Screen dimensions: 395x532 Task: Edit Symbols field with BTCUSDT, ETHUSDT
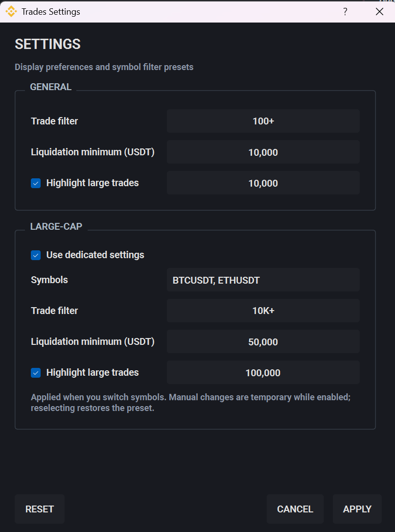[263, 280]
